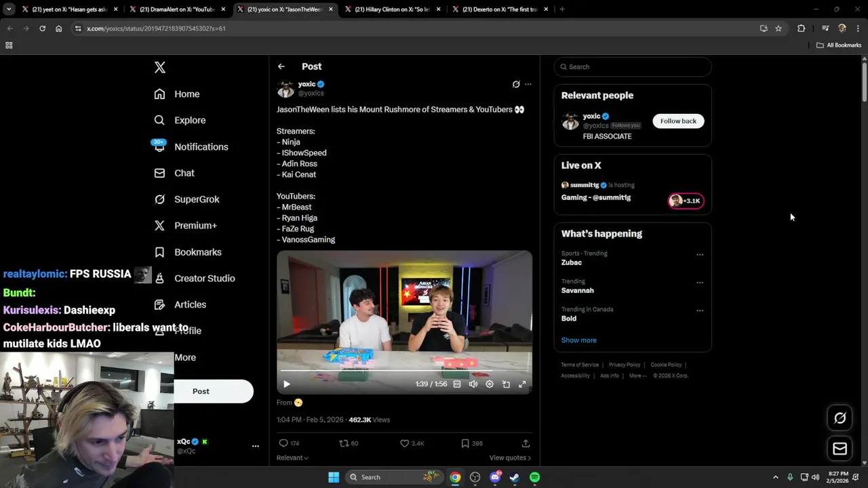Open xQc account menu ellipsis
The height and width of the screenshot is (488, 868).
pyautogui.click(x=256, y=446)
